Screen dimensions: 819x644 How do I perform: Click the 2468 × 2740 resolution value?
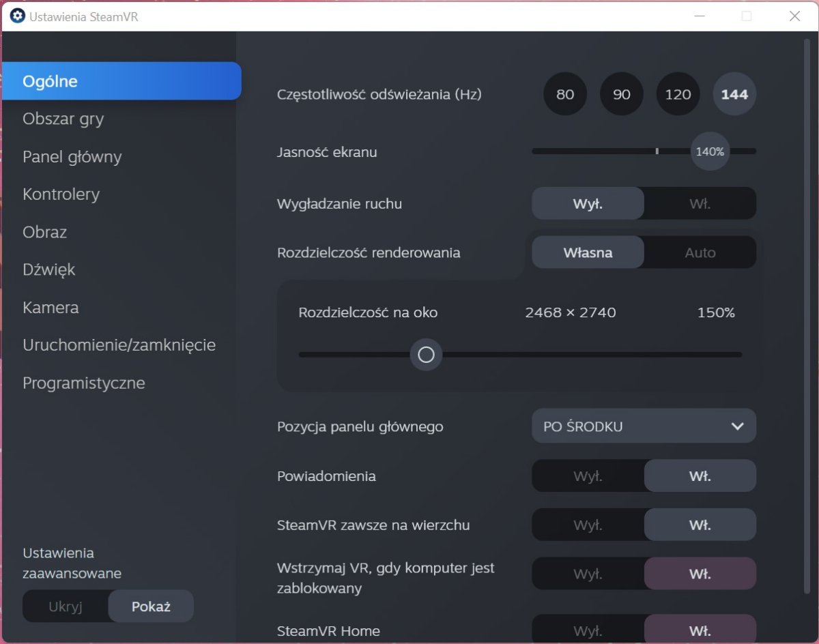[571, 313]
